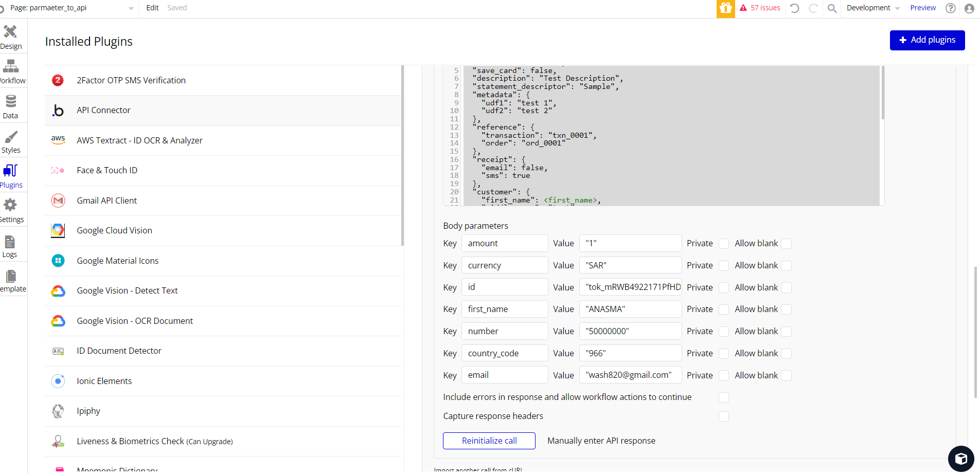
Task: Select the Liveness & Biometrics Check icon
Action: [x=58, y=441]
